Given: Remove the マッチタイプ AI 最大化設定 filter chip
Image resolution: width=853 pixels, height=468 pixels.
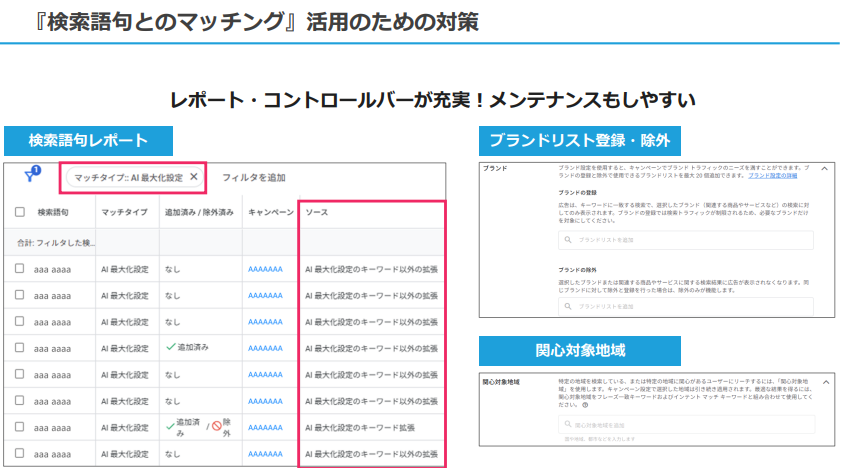Looking at the screenshot, I should tap(194, 177).
